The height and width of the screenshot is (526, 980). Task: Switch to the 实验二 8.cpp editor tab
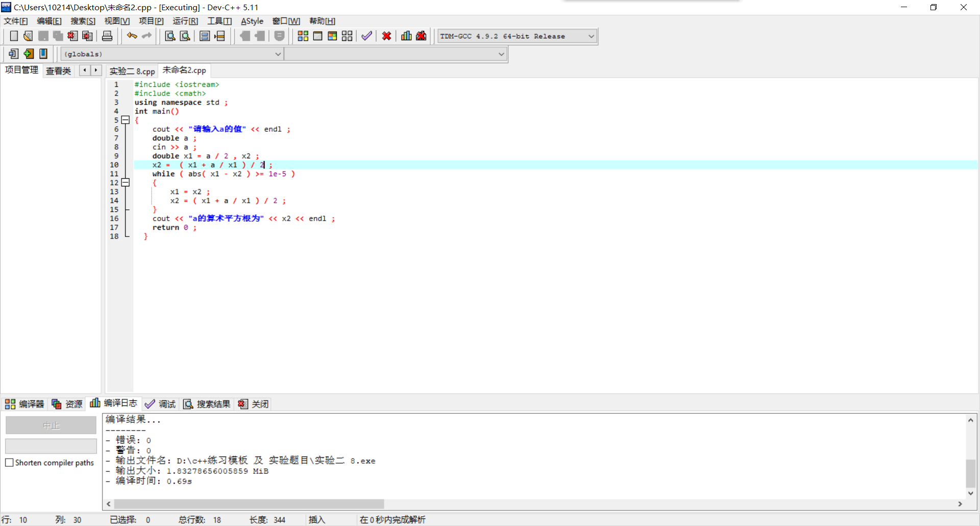[x=132, y=71]
